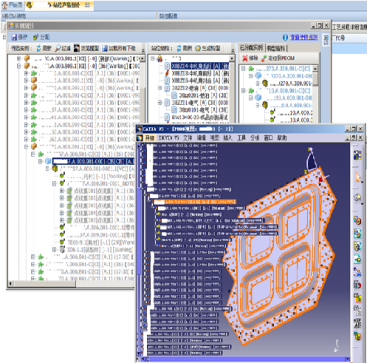Collapse the root node of the middle structure tree
This screenshot has width=367, height=363.
152,59
